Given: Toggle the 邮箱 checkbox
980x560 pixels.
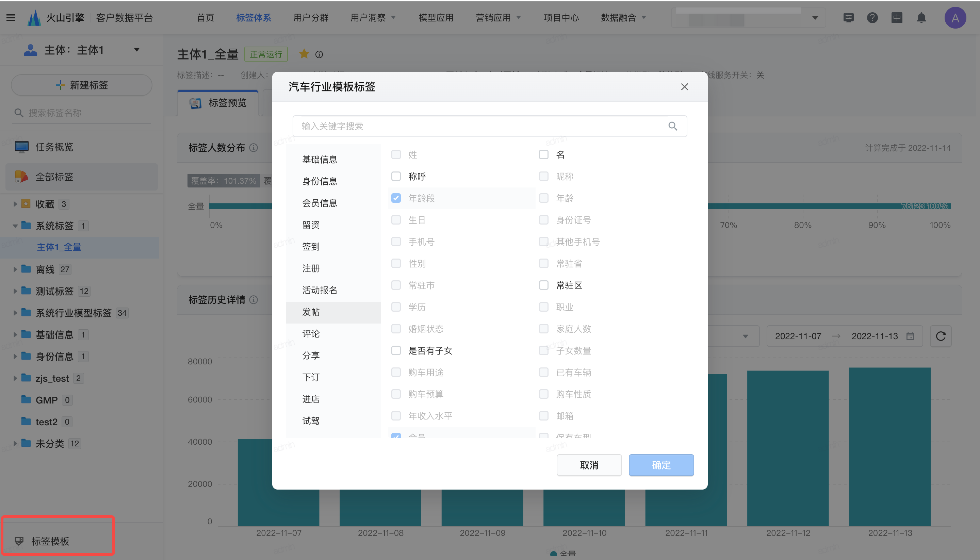Looking at the screenshot, I should 543,416.
